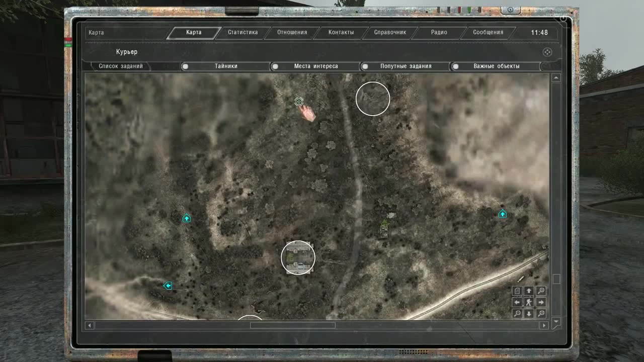Viewport: 644px width, 362px height.
Task: Click the magnifier with cross icon
Action: (541, 314)
